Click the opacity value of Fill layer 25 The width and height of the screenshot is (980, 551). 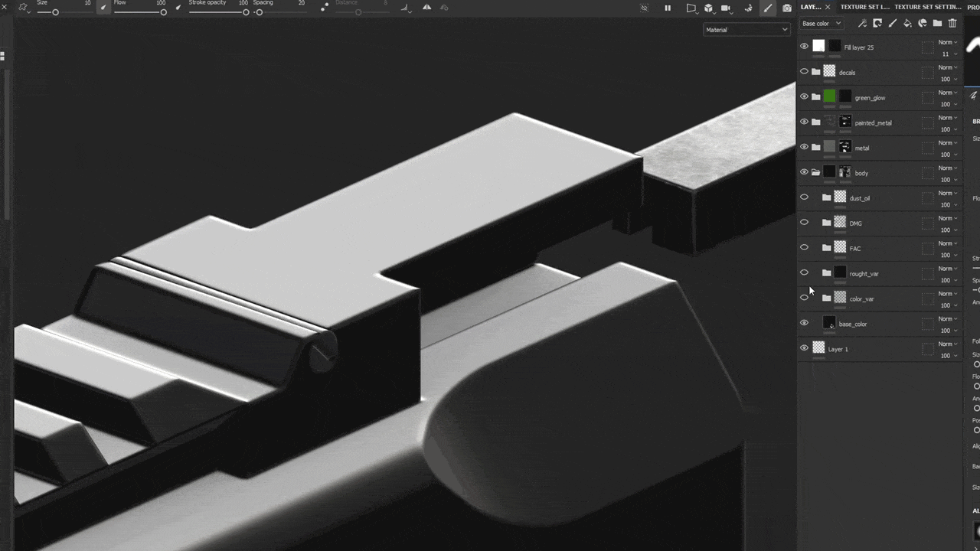[x=946, y=54]
